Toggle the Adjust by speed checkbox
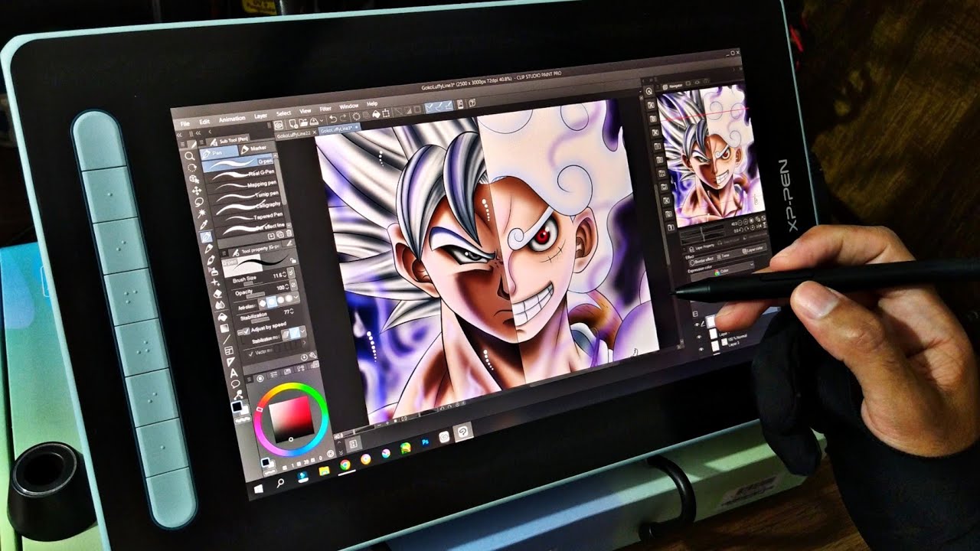The image size is (980, 551). [247, 331]
